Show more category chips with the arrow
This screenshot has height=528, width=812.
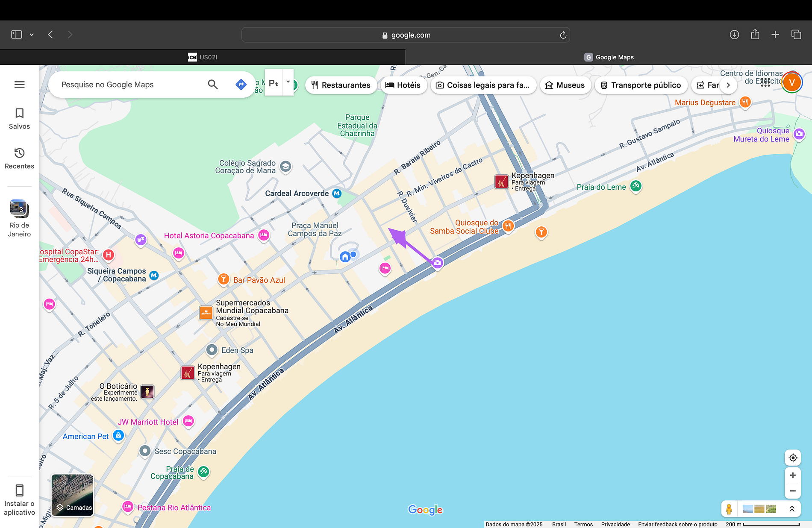(x=728, y=85)
